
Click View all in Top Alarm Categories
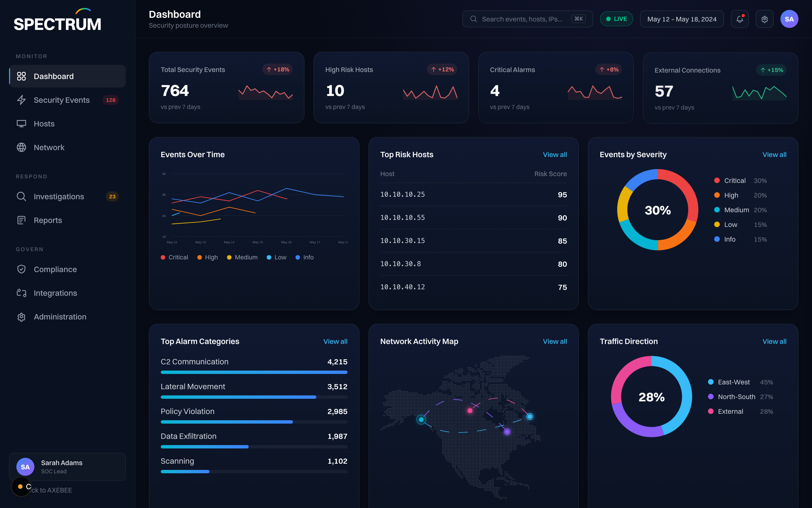335,341
